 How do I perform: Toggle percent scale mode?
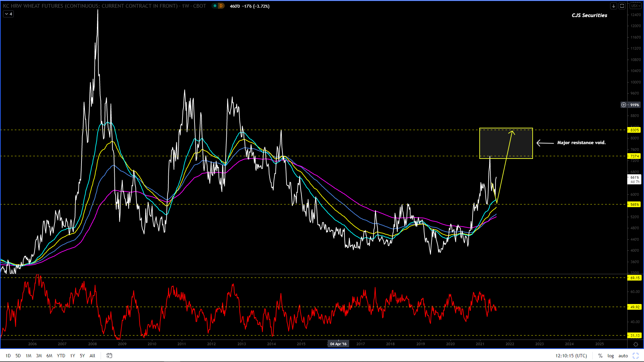[600, 356]
